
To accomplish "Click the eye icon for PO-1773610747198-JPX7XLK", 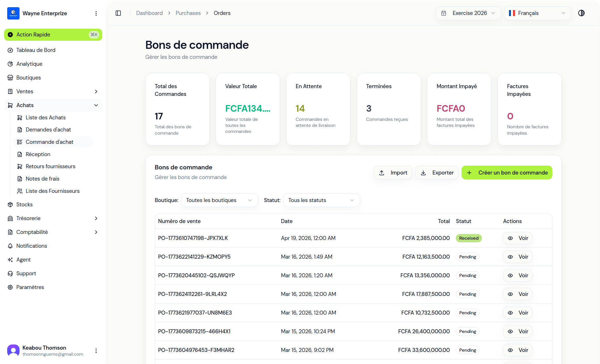I will pos(510,238).
